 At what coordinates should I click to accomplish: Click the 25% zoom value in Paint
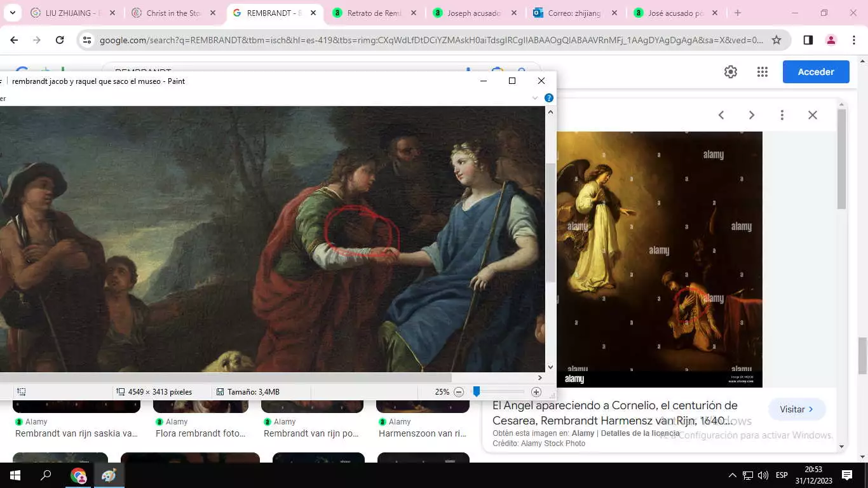[x=442, y=392]
